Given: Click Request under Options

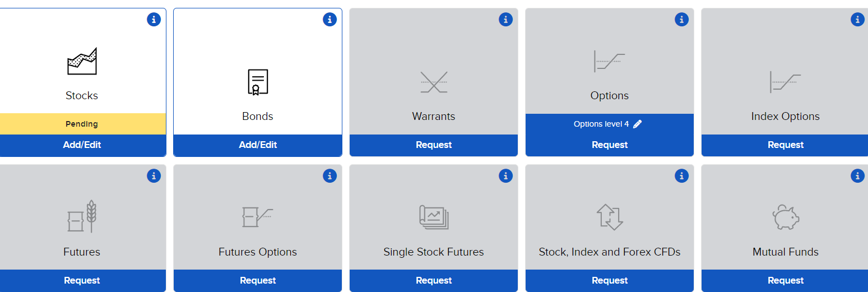Looking at the screenshot, I should [610, 145].
